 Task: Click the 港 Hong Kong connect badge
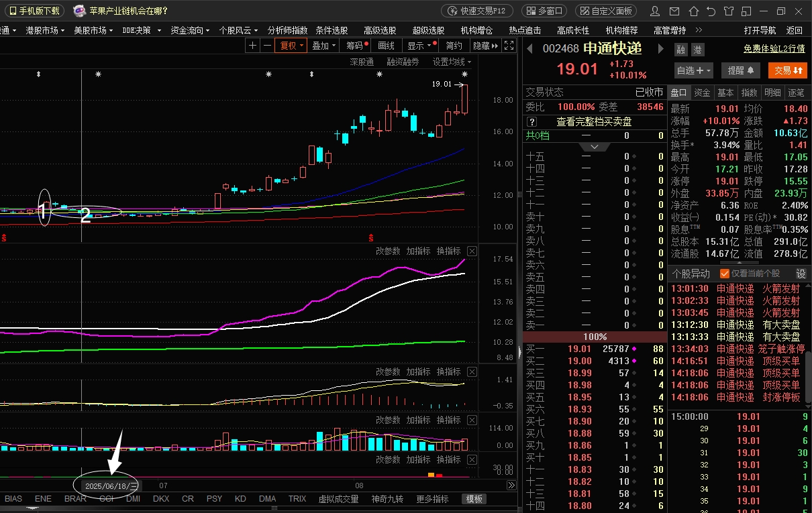[x=697, y=49]
